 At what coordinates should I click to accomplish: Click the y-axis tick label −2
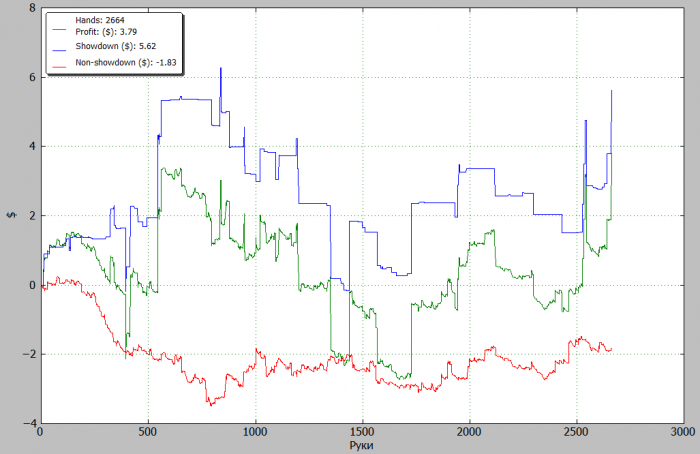[x=29, y=354]
